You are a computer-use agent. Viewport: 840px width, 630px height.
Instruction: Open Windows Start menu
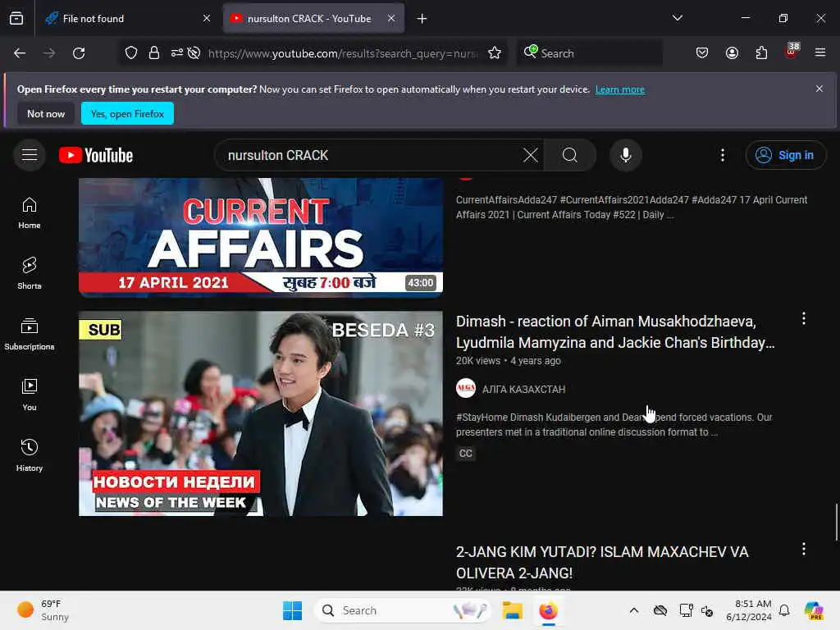click(293, 610)
